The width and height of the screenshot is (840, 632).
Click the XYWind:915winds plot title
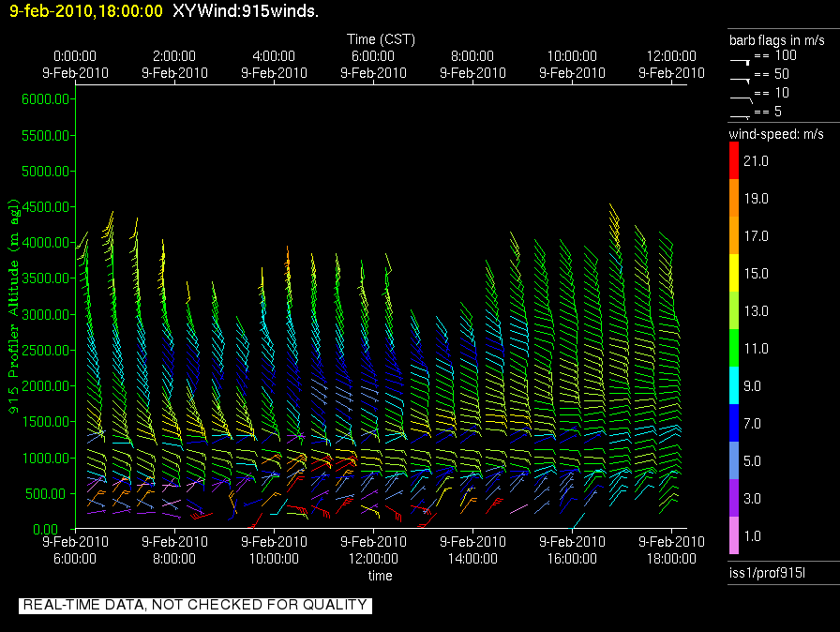pyautogui.click(x=246, y=11)
